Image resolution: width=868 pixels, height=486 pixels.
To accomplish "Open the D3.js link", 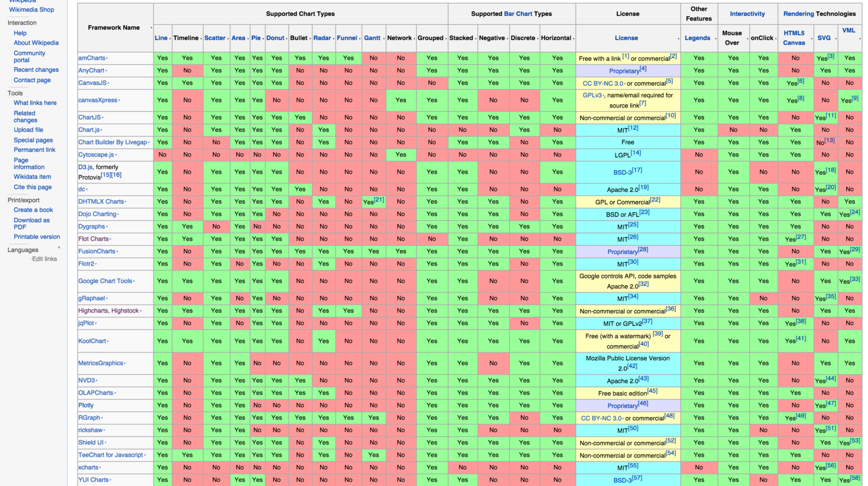I will (85, 167).
